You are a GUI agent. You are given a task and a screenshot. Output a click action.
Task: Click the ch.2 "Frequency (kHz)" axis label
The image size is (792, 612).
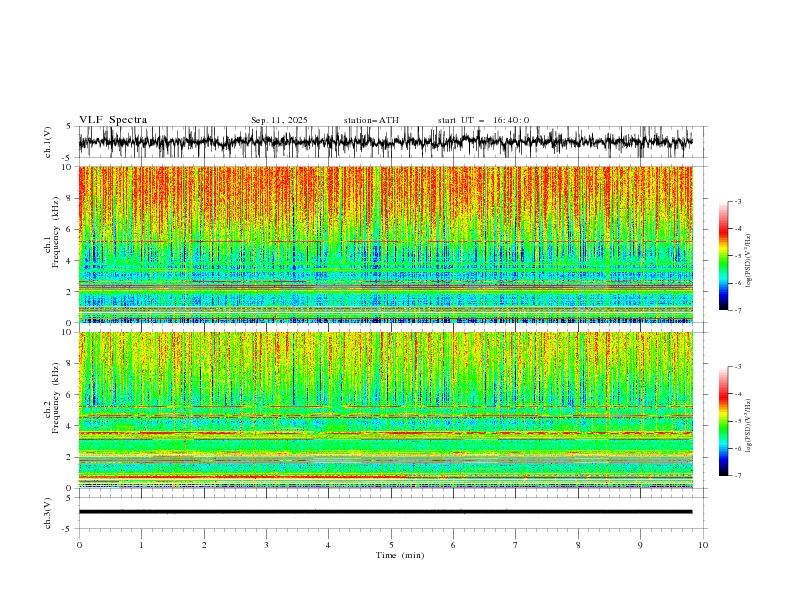[56, 398]
